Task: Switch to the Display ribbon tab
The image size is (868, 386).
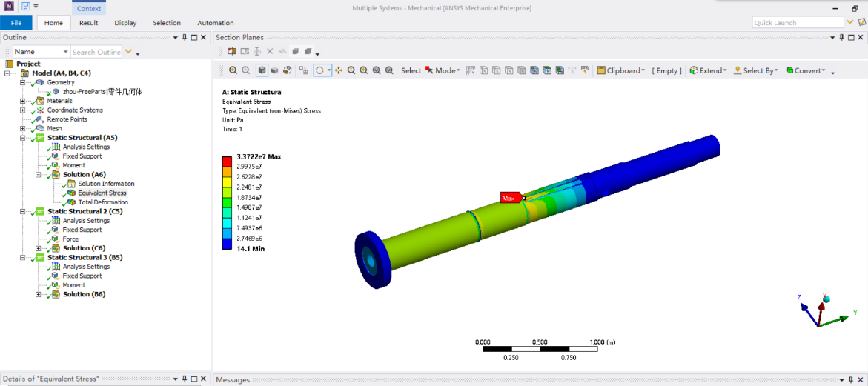Action: [126, 23]
